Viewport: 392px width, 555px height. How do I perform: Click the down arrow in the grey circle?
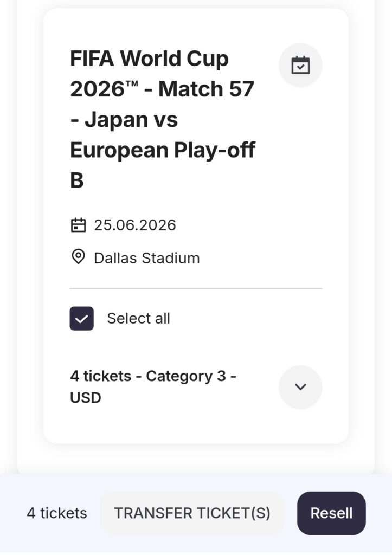point(300,387)
